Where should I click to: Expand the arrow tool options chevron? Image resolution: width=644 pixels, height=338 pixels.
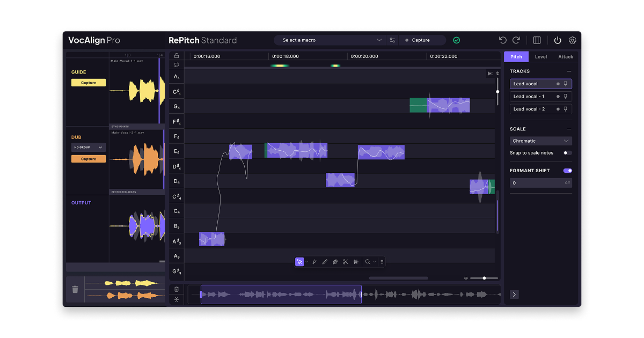(306, 262)
